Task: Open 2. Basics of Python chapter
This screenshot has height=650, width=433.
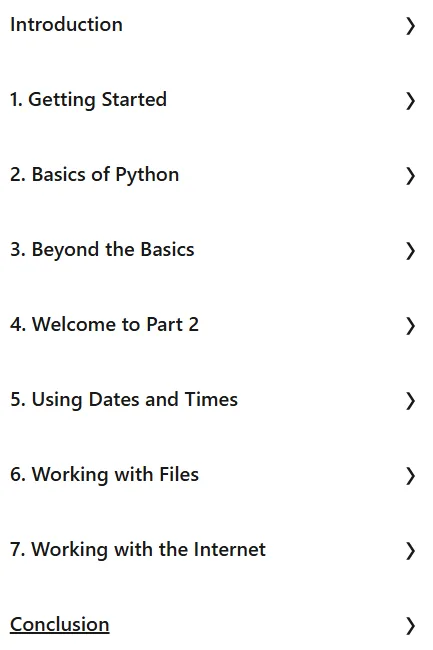Action: 94,175
